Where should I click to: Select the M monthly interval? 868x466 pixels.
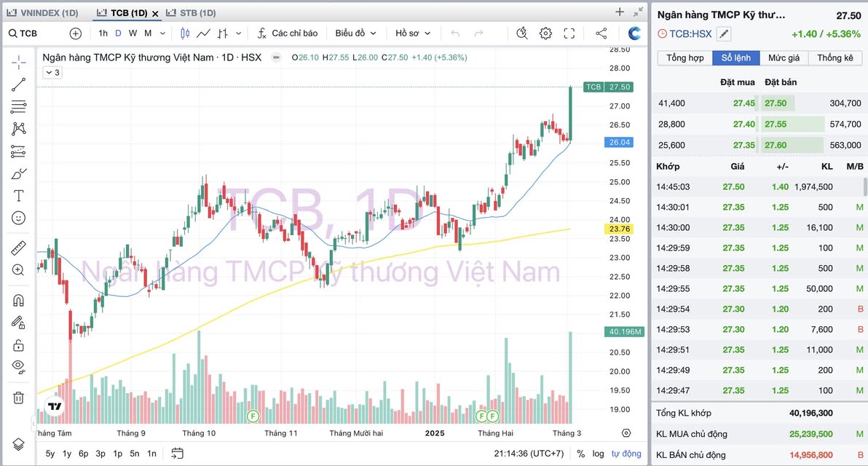148,33
